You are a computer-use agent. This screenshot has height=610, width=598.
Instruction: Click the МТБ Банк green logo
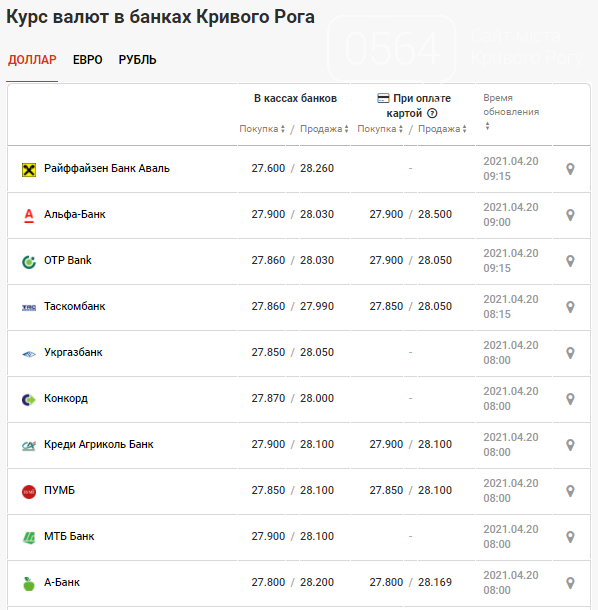coord(29,538)
